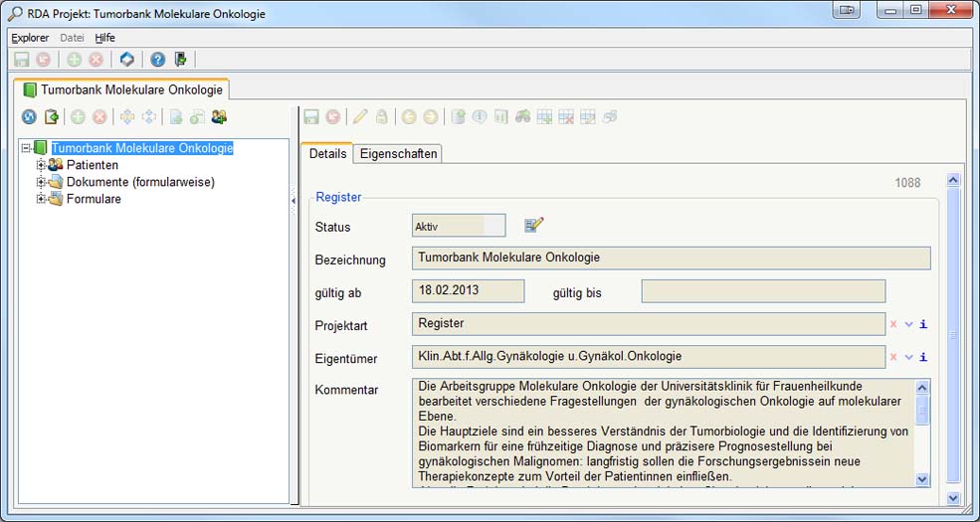Viewport: 980px width, 522px height.
Task: Click the exit door icon in main toolbar
Action: [x=180, y=60]
